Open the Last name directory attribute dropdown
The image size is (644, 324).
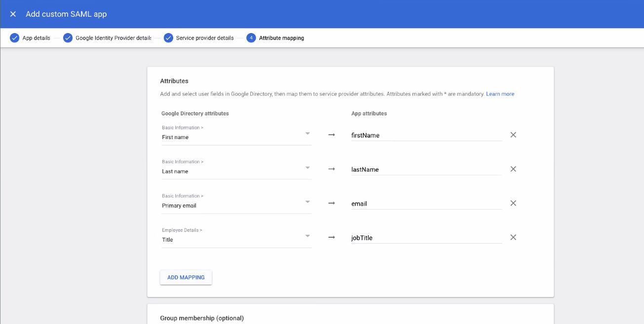(x=307, y=168)
